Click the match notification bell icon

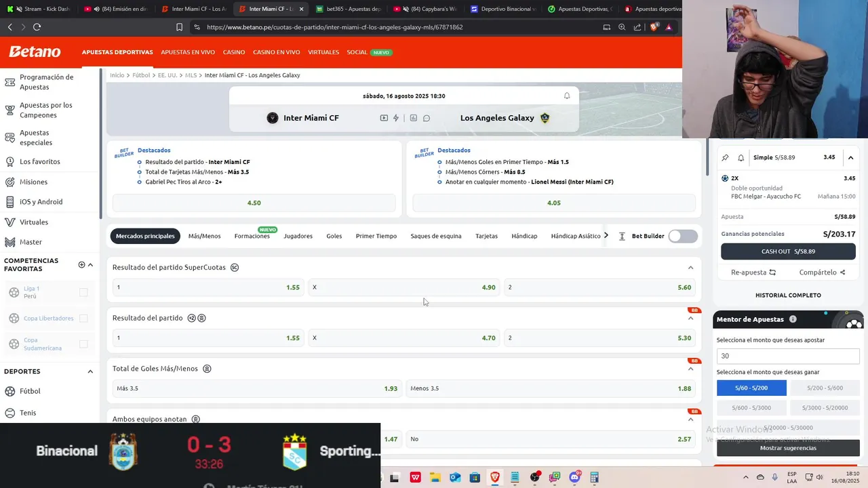tap(567, 96)
